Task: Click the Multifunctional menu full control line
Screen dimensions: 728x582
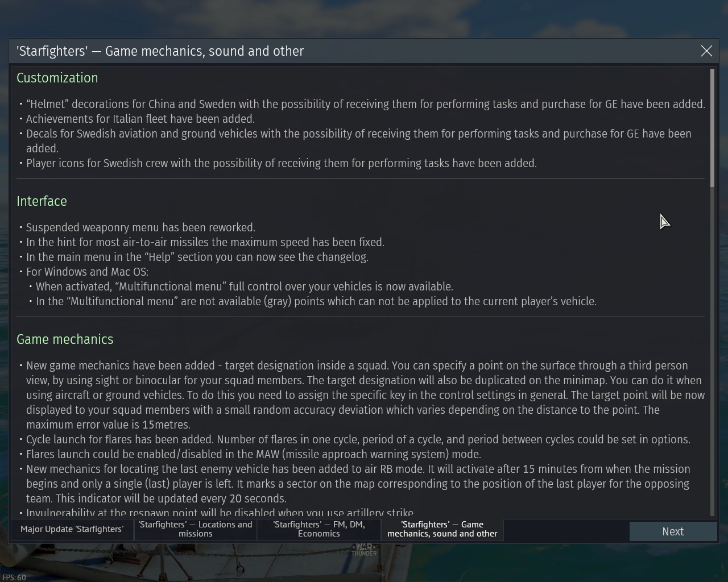Action: (x=245, y=286)
